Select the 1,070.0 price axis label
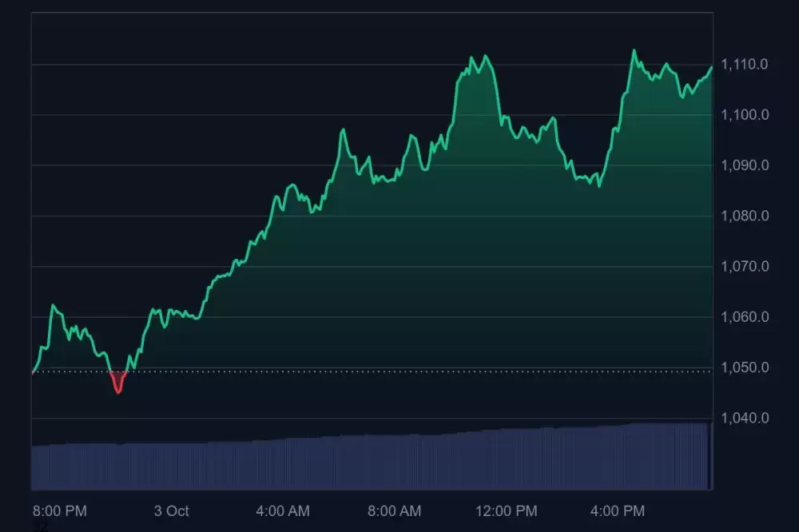The width and height of the screenshot is (799, 532). [745, 266]
